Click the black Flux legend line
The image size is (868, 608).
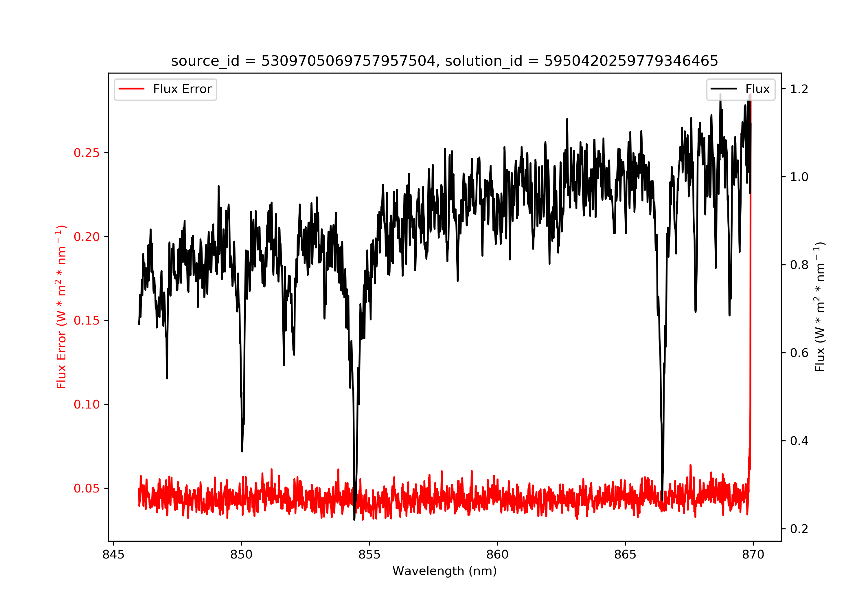tap(723, 89)
